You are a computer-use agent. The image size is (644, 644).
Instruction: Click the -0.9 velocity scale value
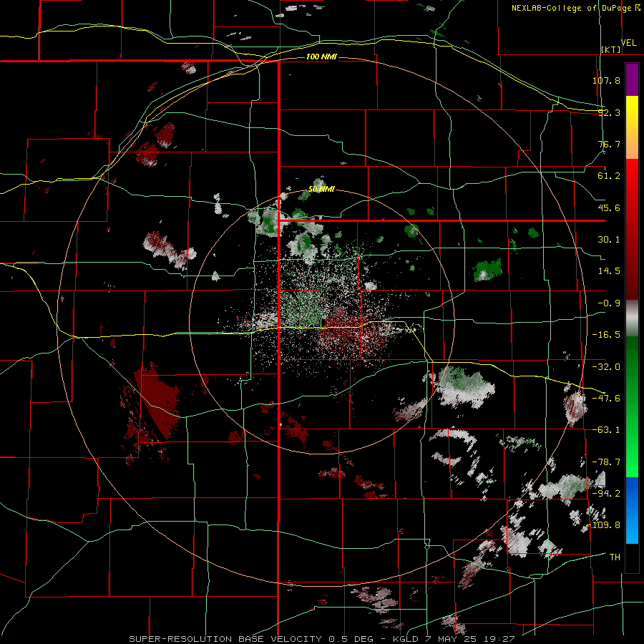[x=609, y=303]
